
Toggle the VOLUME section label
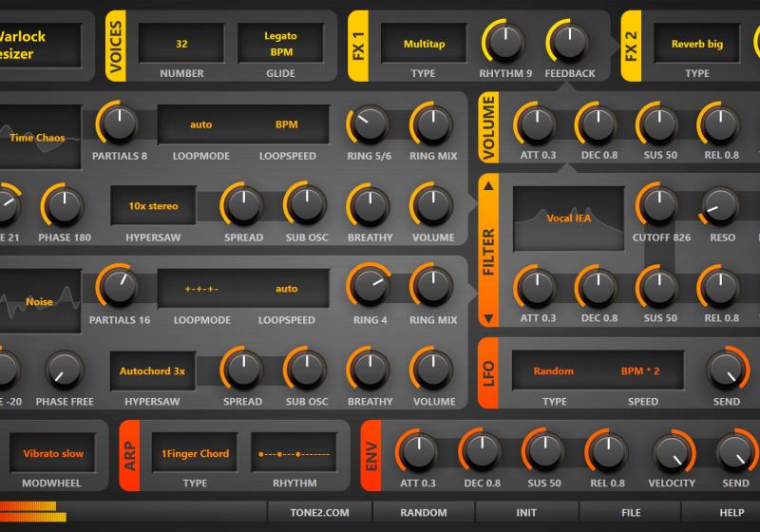[x=488, y=127]
